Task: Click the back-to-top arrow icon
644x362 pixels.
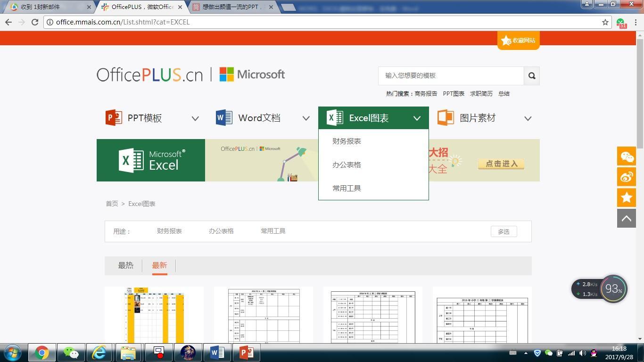Action: (627, 218)
